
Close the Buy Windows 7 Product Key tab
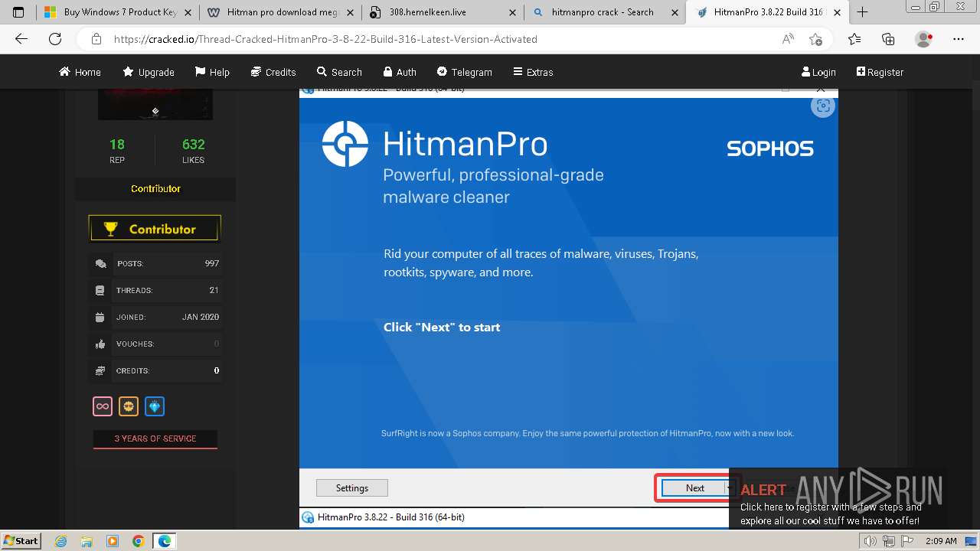click(x=188, y=12)
